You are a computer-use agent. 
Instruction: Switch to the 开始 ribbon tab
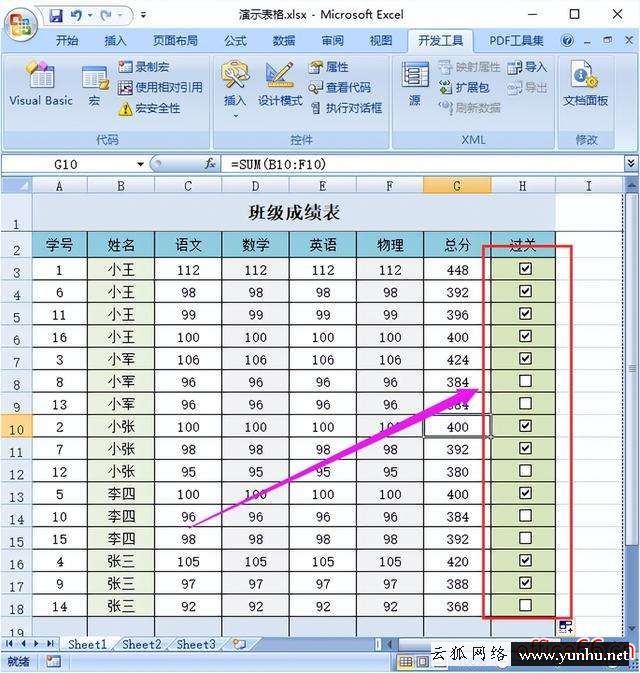(67, 41)
